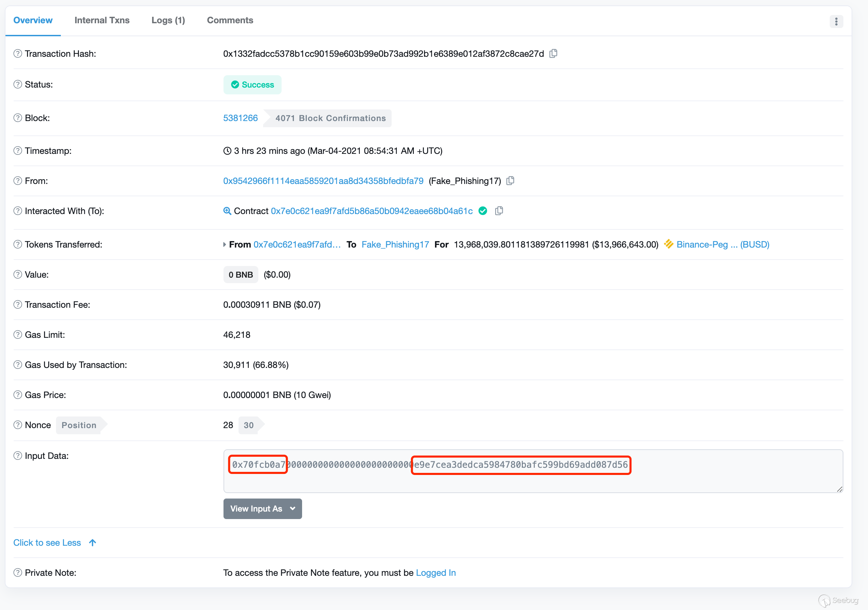Click the contract magnifier search icon
Screen dimensions: 868x610
point(227,211)
